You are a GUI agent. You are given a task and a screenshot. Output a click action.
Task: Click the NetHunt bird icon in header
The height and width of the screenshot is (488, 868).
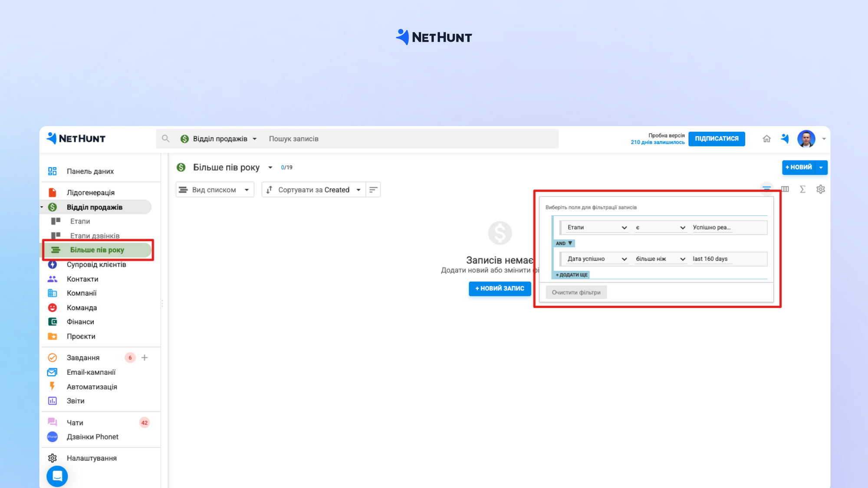(785, 139)
